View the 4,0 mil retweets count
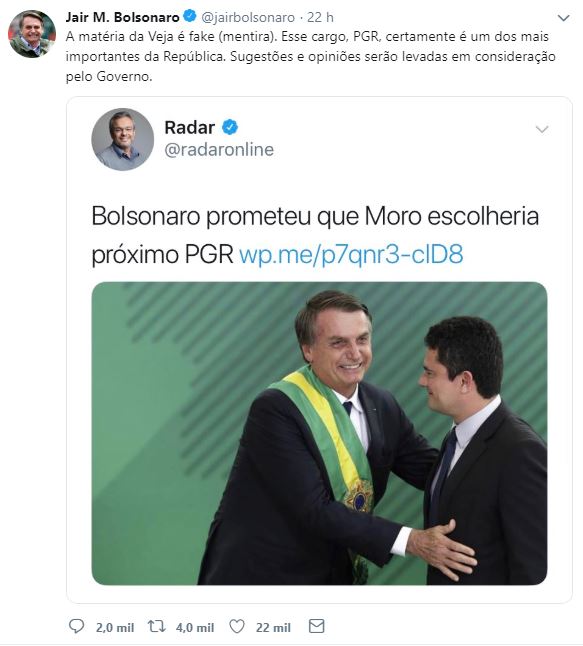Viewport: 583px width, 646px height. coord(195,627)
